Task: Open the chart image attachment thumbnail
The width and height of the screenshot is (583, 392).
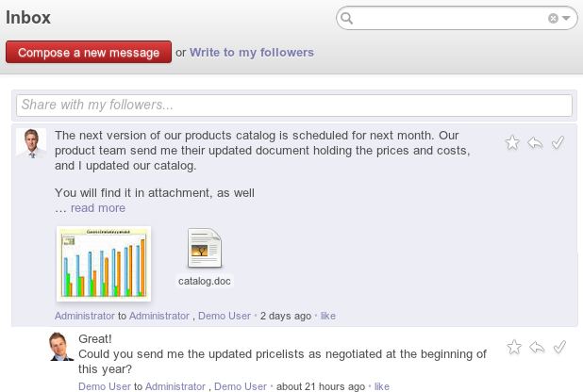Action: tap(104, 263)
